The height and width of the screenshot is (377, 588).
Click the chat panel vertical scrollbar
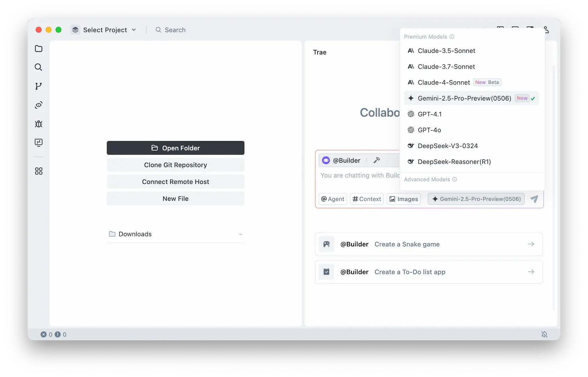pyautogui.click(x=554, y=187)
